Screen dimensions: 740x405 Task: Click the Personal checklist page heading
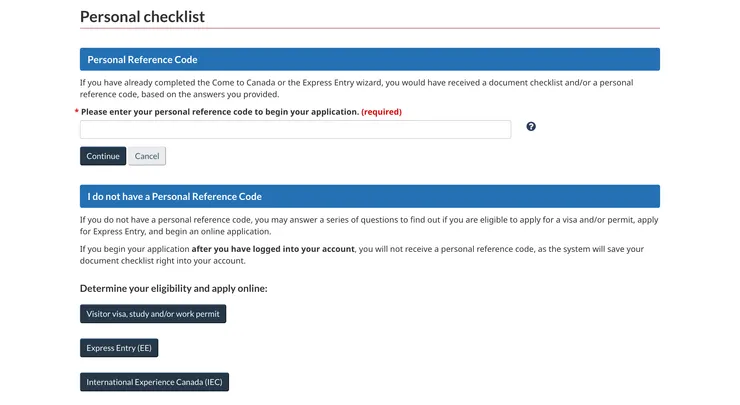[142, 16]
